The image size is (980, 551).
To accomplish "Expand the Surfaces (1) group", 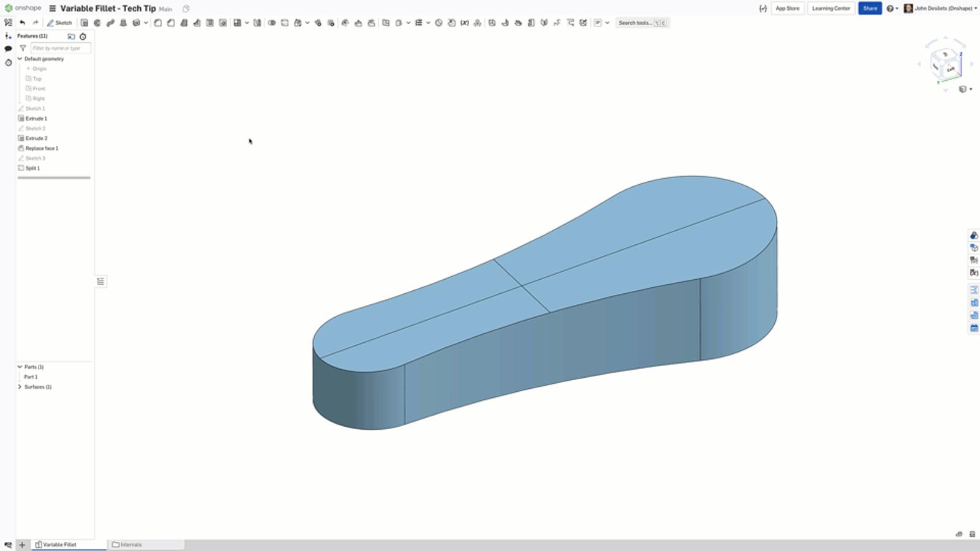I will pyautogui.click(x=20, y=387).
